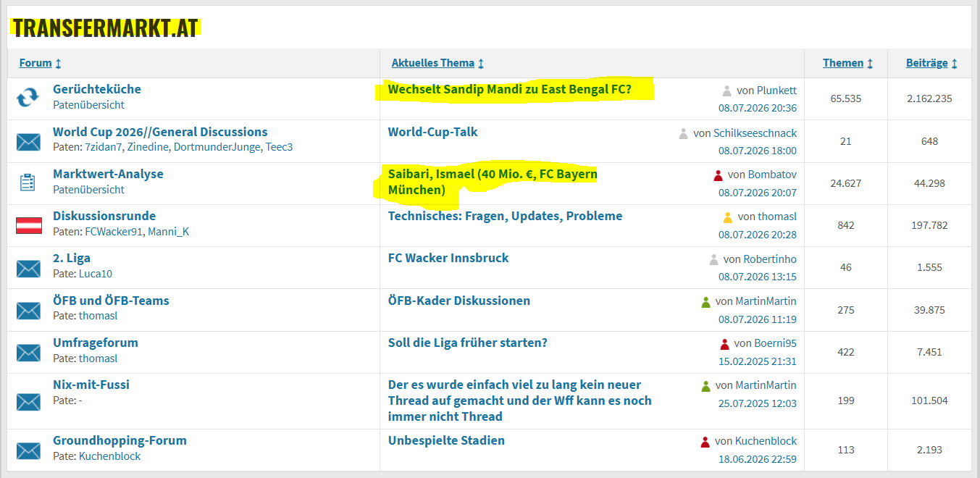Open the Groundhopping-Forum
The image size is (980, 478).
(120, 440)
